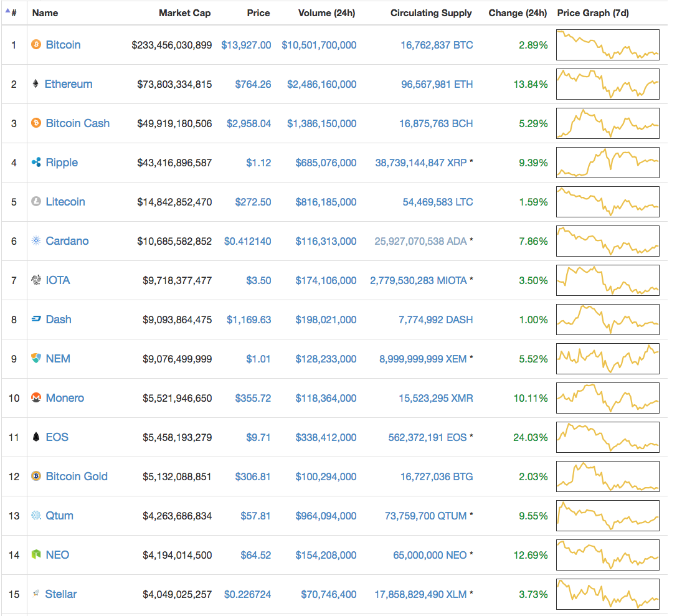This screenshot has height=616, width=677.
Task: Click the Bitcoin coin logo icon
Action: [36, 44]
